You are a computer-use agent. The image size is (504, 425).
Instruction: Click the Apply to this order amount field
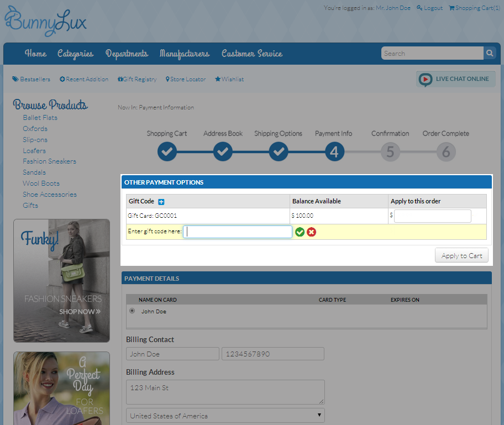point(433,216)
